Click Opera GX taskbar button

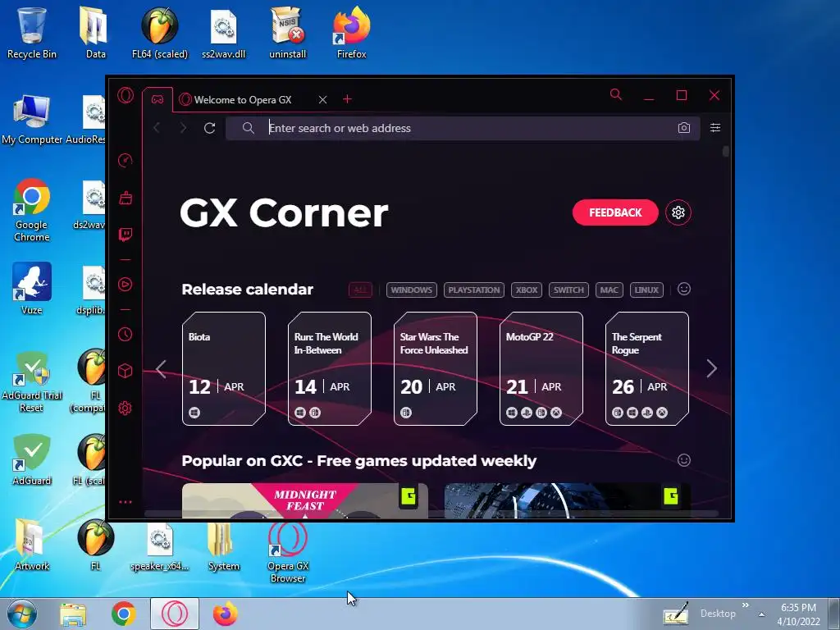point(175,614)
